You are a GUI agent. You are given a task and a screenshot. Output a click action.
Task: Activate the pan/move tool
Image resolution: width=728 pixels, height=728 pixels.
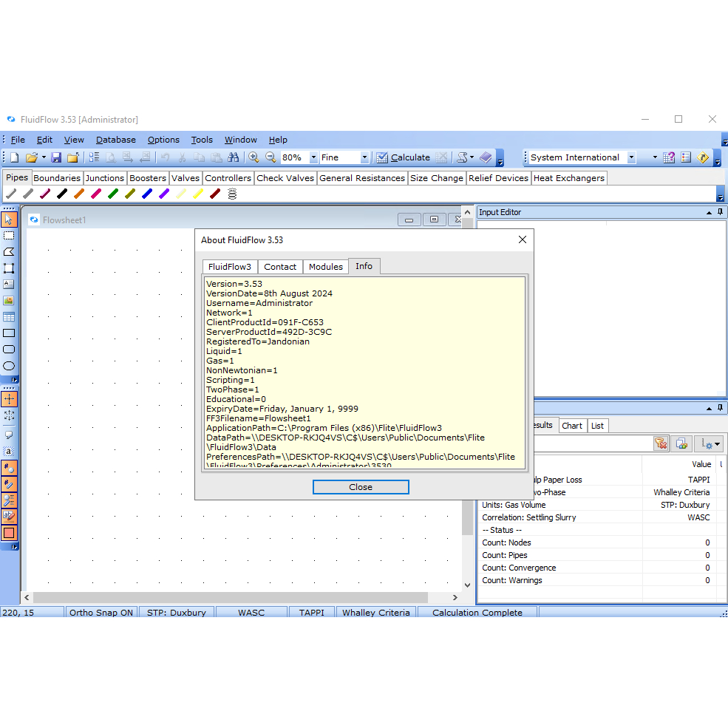click(10, 398)
